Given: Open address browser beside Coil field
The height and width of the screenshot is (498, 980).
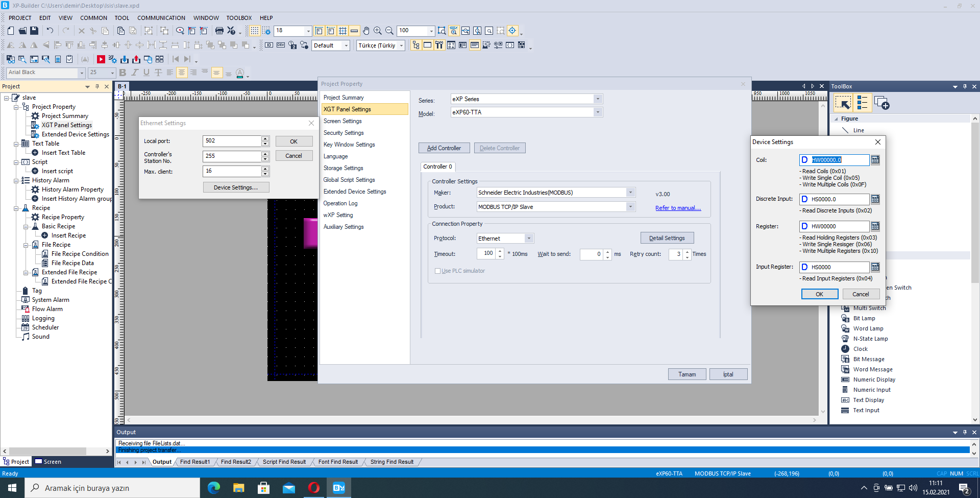Looking at the screenshot, I should click(x=875, y=160).
